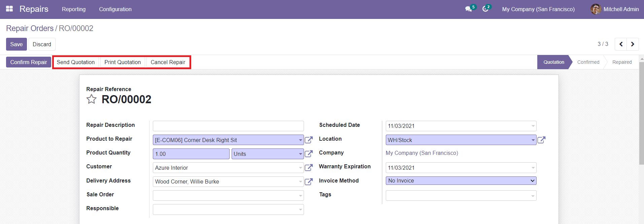Open the Responsible field dropdown
Screen dimensions: 644x224
coord(228,209)
